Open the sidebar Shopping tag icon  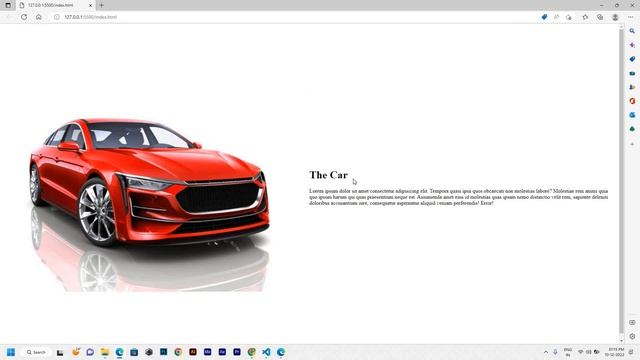coord(632,59)
